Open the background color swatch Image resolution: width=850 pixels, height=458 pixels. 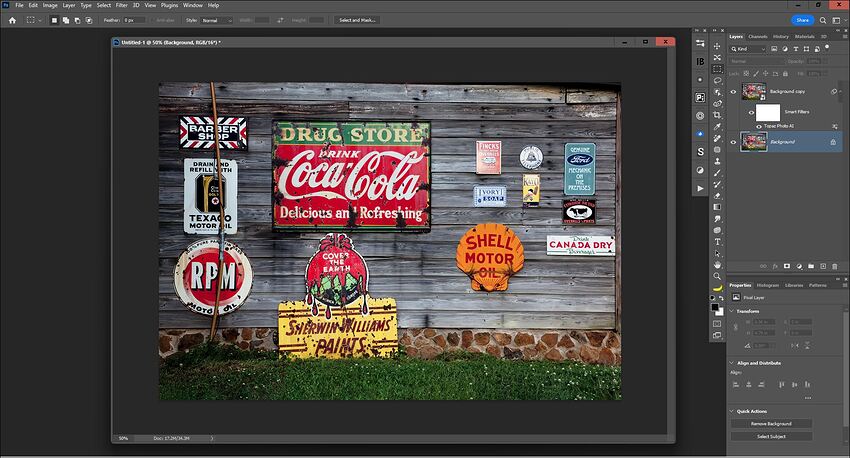(x=720, y=313)
